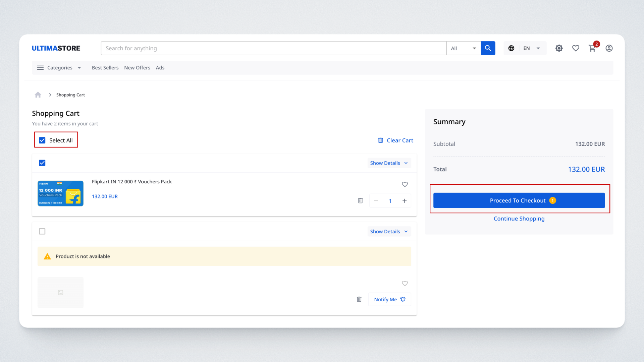Increase Flipkart voucher quantity with plus
Image resolution: width=644 pixels, height=362 pixels.
405,201
